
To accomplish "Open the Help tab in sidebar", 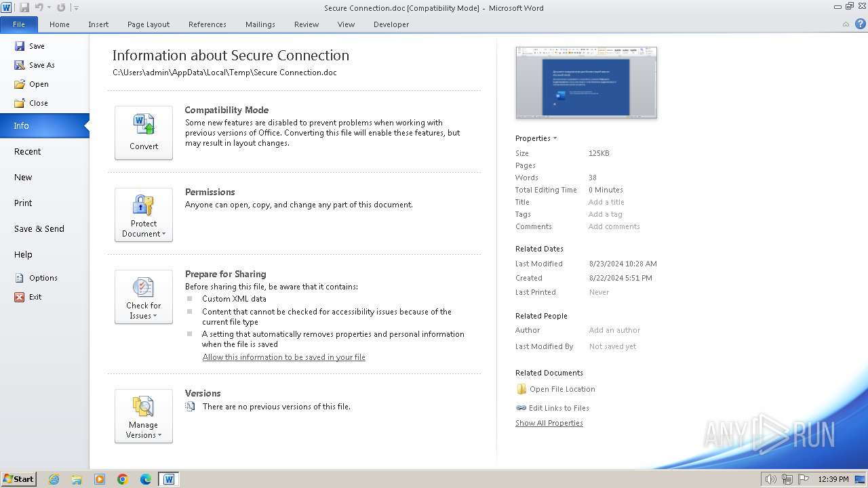I will [23, 254].
